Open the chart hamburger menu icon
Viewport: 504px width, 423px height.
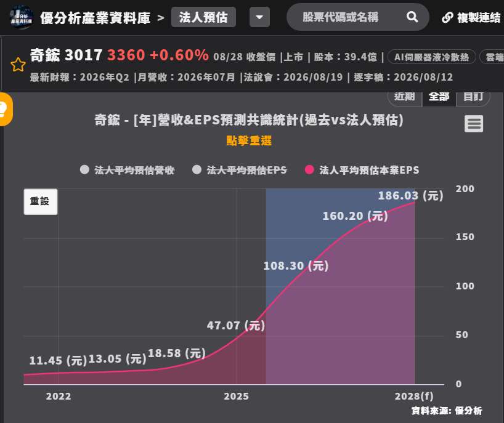[474, 124]
